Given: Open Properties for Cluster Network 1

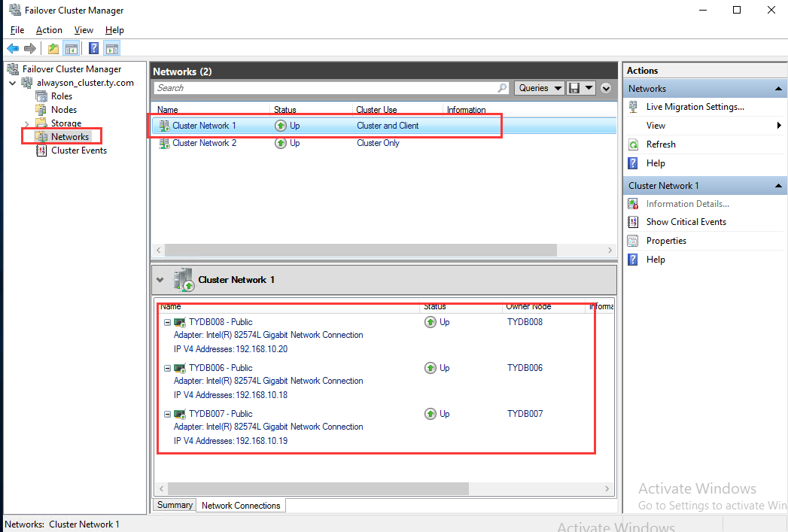Looking at the screenshot, I should coord(666,241).
